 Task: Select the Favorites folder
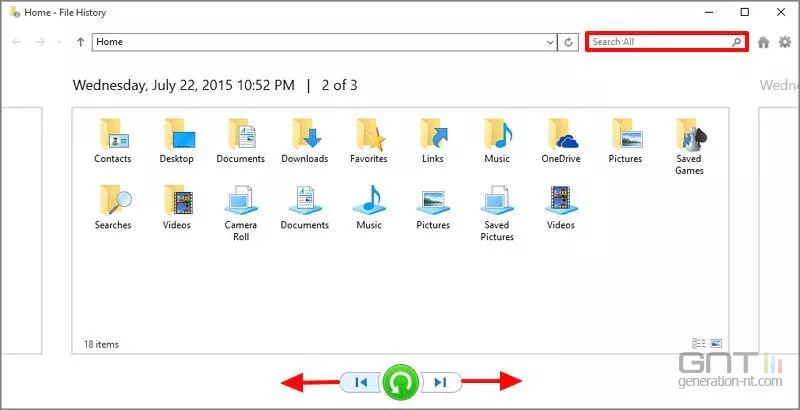(369, 141)
